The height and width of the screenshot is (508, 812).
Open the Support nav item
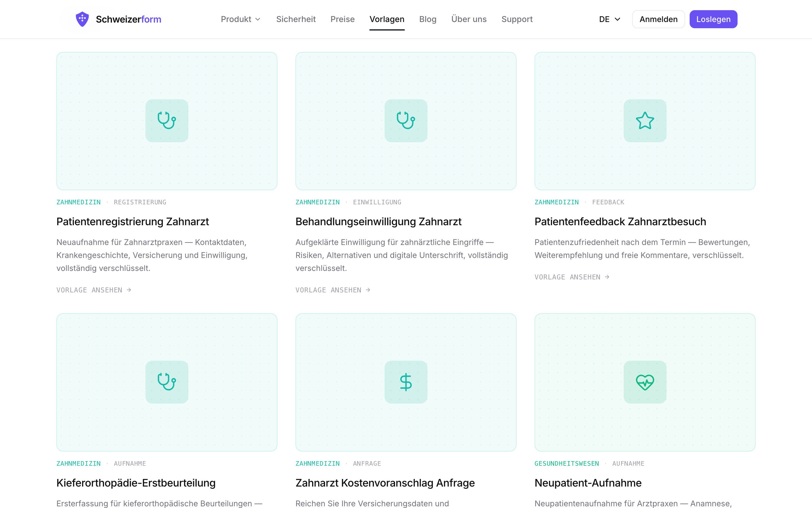(517, 19)
